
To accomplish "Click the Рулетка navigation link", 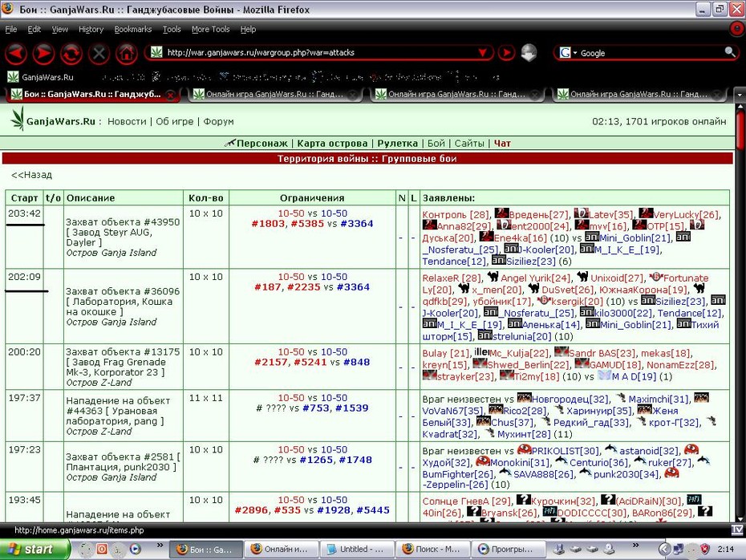I will [x=397, y=144].
